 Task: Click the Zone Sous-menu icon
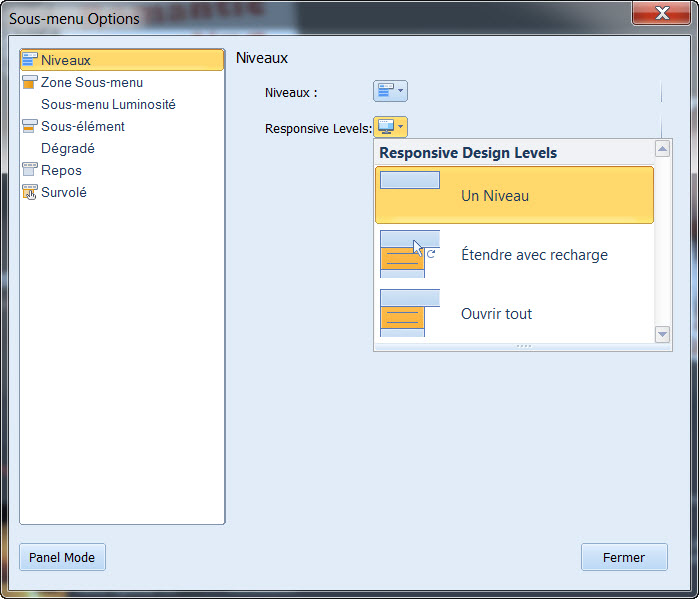pos(30,82)
